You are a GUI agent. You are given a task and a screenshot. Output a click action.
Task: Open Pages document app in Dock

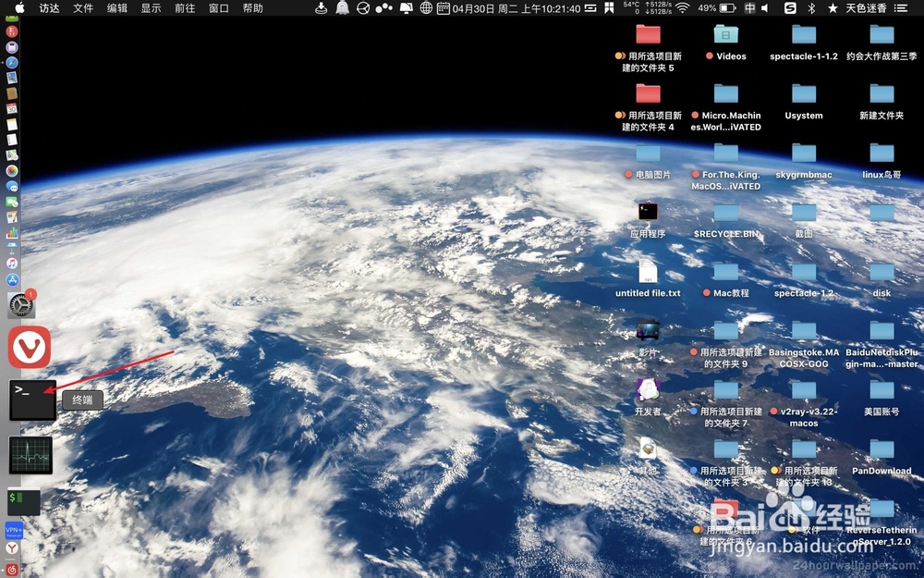pyautogui.click(x=12, y=217)
